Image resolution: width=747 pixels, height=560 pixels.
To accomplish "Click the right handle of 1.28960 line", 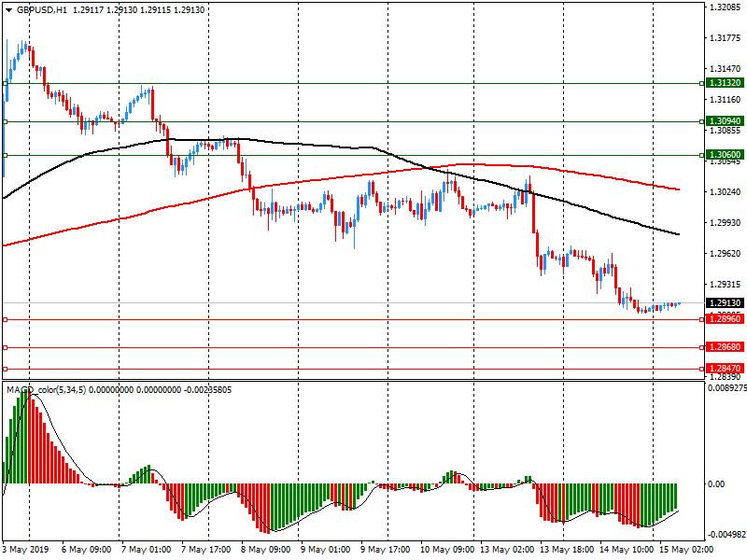I will [x=702, y=319].
